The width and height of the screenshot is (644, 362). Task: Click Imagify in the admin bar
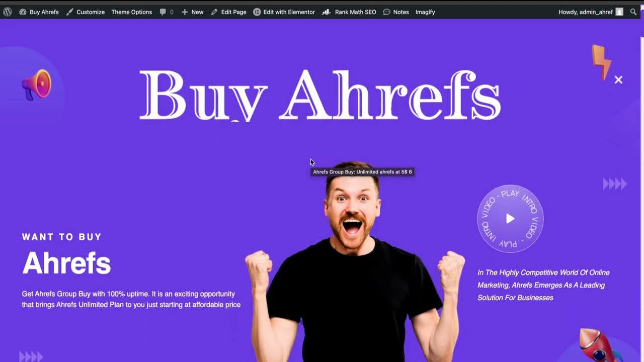click(x=425, y=12)
